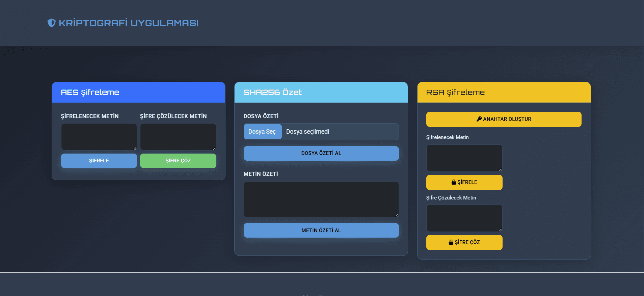Image resolution: width=644 pixels, height=296 pixels.
Task: Click the SHA256 Özet card header
Action: click(321, 92)
